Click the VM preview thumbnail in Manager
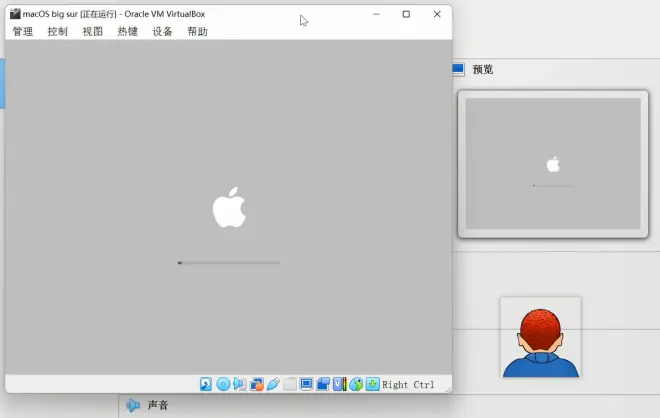660x418 pixels. tap(553, 164)
